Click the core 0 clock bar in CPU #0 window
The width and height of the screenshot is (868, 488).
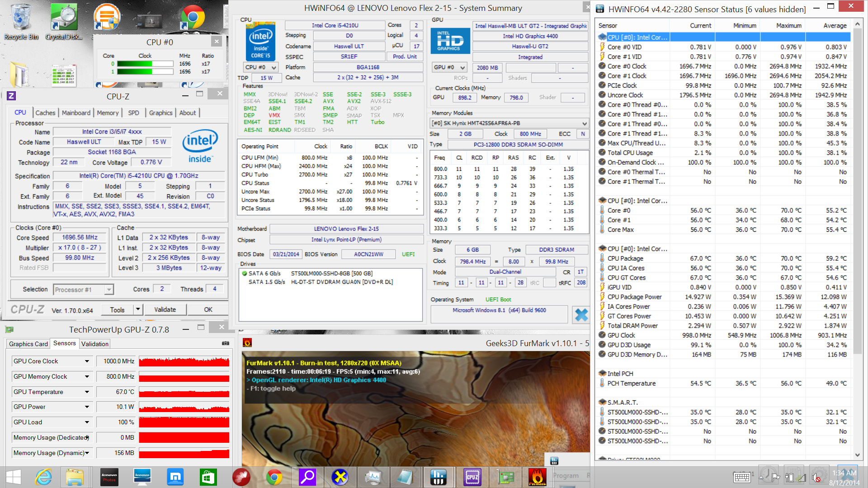coord(145,64)
